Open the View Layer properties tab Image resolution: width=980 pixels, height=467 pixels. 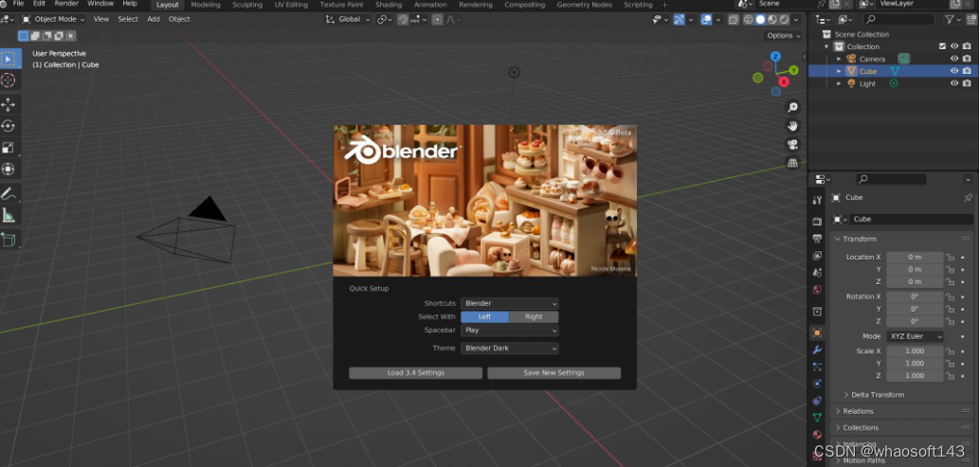pyautogui.click(x=817, y=256)
